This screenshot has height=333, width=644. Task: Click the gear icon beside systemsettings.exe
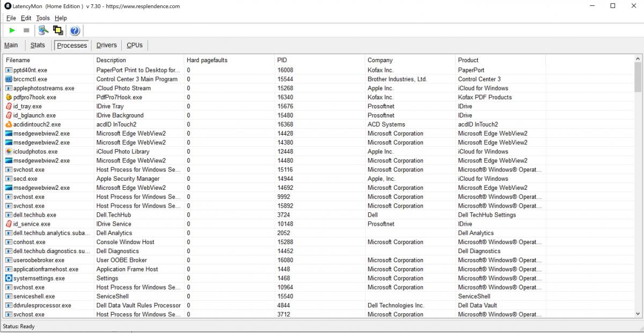(9, 279)
